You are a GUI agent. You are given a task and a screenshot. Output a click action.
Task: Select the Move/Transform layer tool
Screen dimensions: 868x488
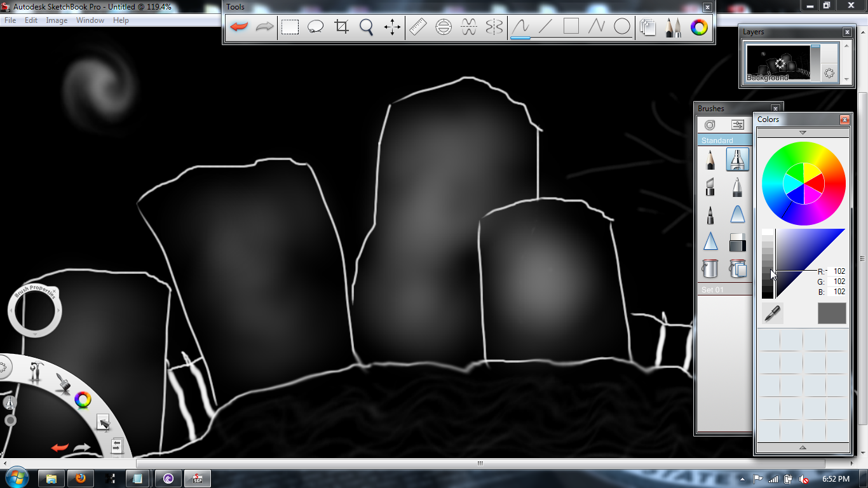point(392,27)
